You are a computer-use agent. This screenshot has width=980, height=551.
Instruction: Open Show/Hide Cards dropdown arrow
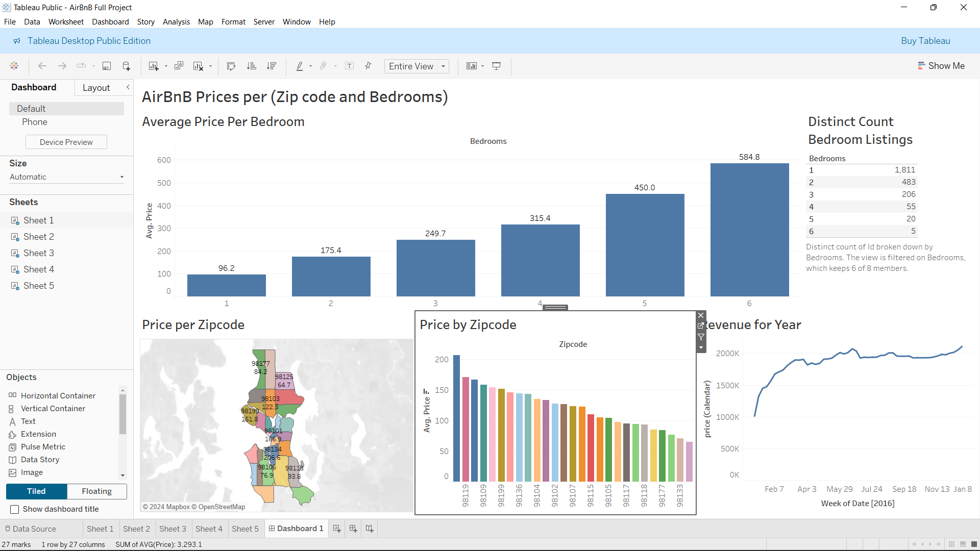click(x=482, y=66)
